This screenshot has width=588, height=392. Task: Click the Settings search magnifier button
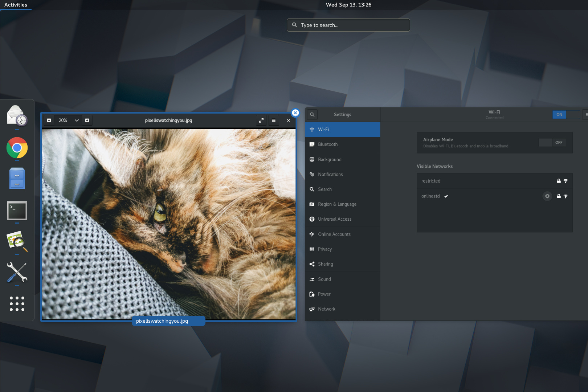pos(312,115)
